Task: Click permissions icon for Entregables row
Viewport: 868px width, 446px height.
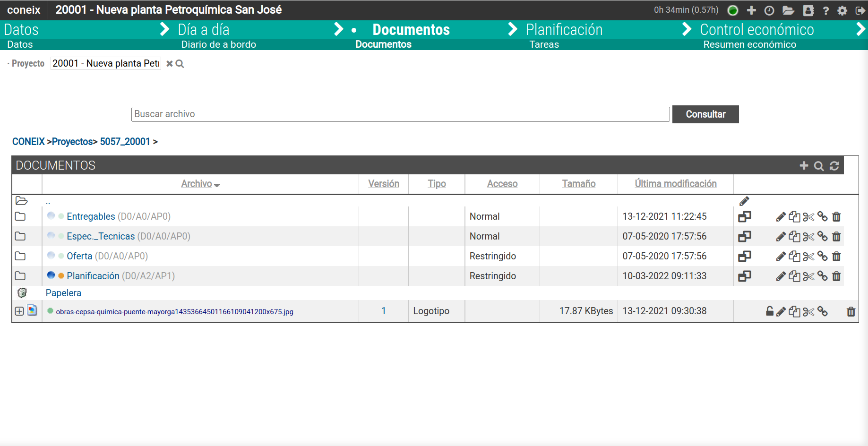Action: (745, 216)
